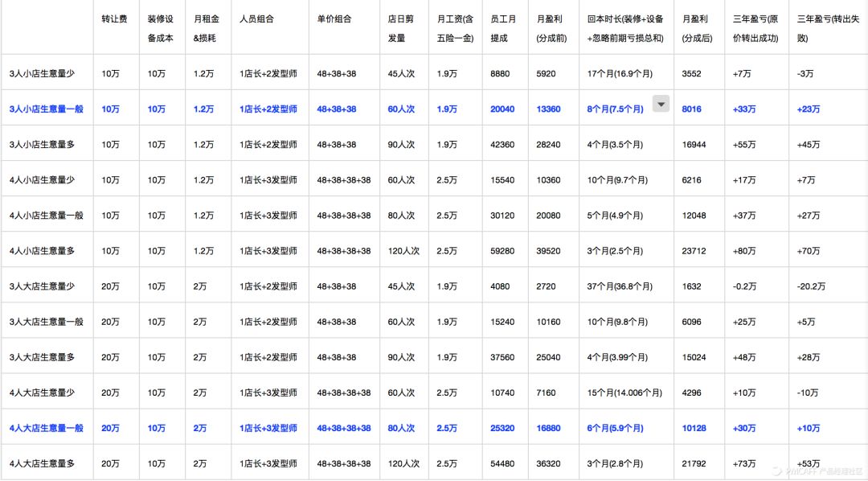Open the dropdown arrow in 8个月(7.5个月) cell
868x481 pixels.
[660, 103]
